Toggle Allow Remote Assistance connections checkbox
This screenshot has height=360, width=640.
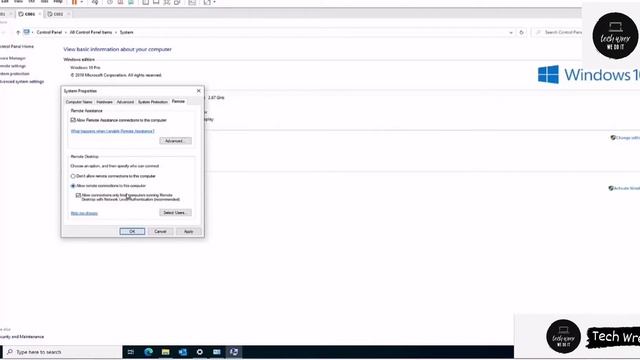pos(73,120)
